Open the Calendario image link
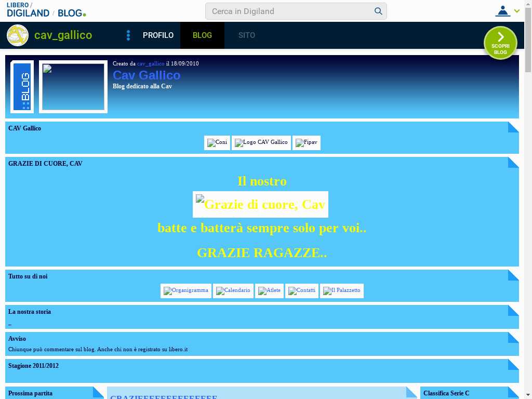This screenshot has height=399, width=532. (233, 291)
